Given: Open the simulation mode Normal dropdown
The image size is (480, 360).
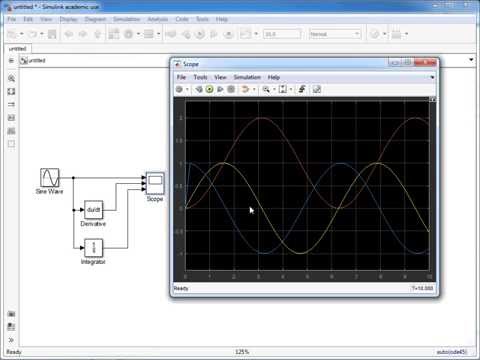Looking at the screenshot, I should (x=335, y=34).
